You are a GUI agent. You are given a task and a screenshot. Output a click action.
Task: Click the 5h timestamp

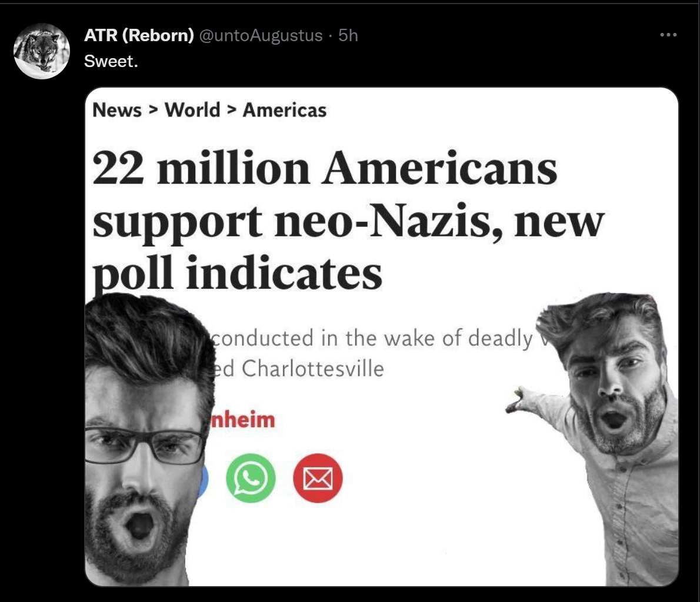click(x=348, y=35)
